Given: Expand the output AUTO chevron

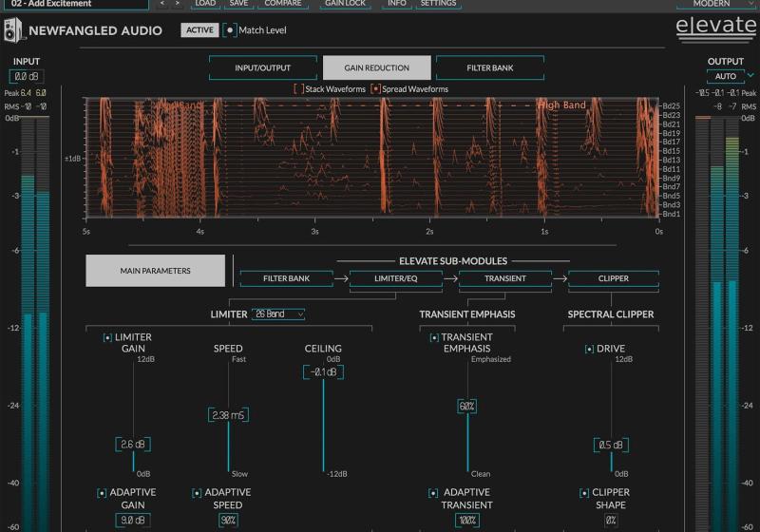Looking at the screenshot, I should pyautogui.click(x=750, y=76).
